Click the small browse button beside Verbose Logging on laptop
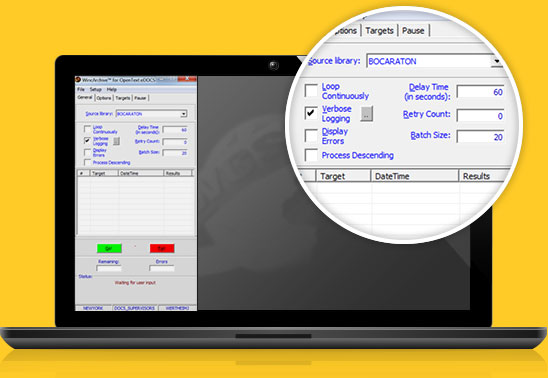Screen dimensions: 548x378 tap(116, 141)
